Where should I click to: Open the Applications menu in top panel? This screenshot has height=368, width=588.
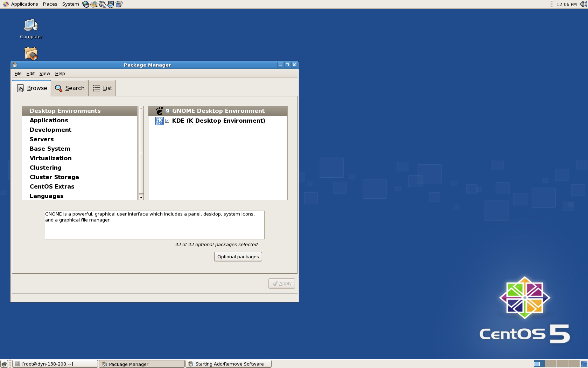point(21,4)
